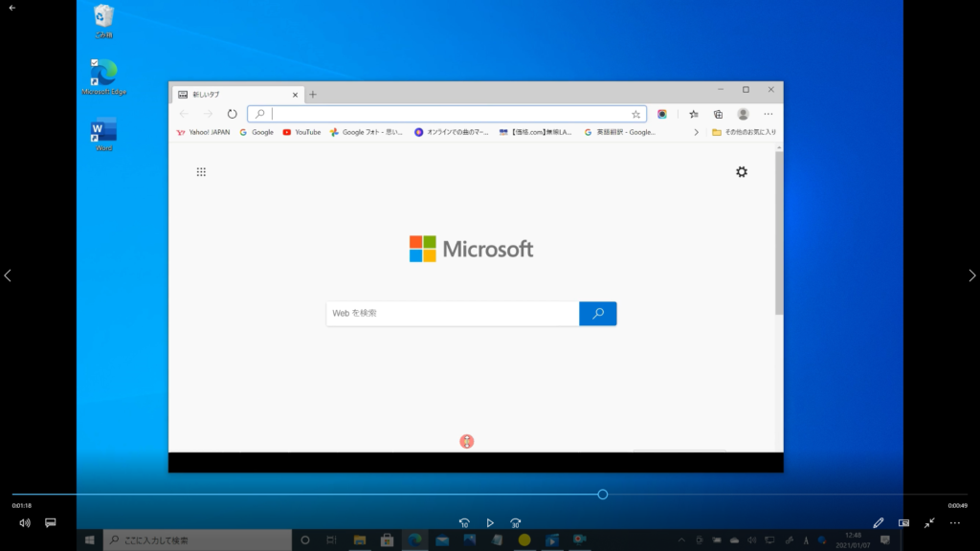Skip back 10 seconds
Image resolution: width=980 pixels, height=551 pixels.
tap(464, 523)
